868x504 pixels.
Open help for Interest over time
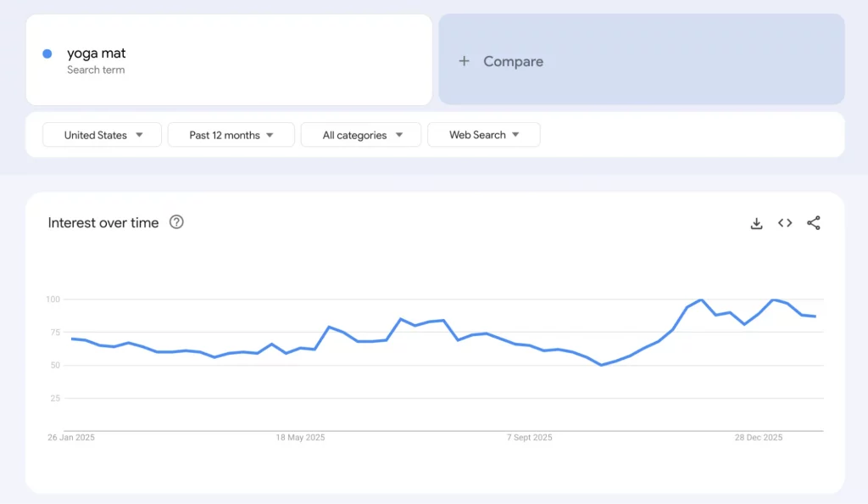point(176,222)
